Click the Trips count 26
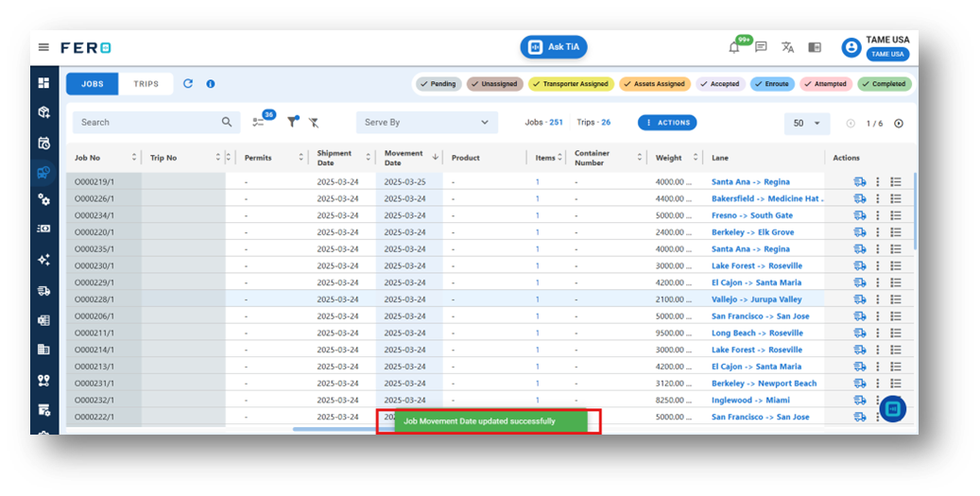 point(606,123)
